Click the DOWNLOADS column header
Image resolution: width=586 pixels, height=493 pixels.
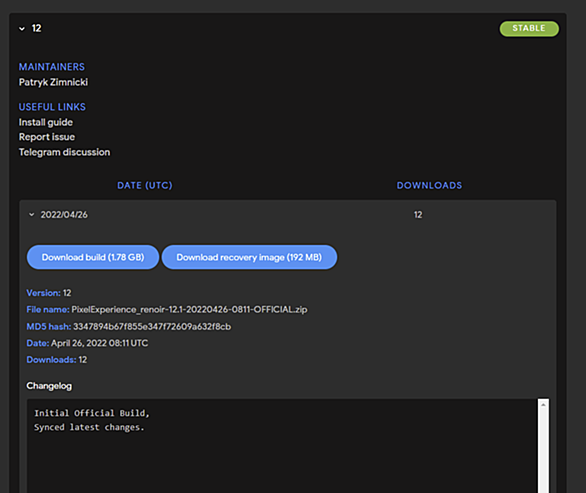(429, 185)
